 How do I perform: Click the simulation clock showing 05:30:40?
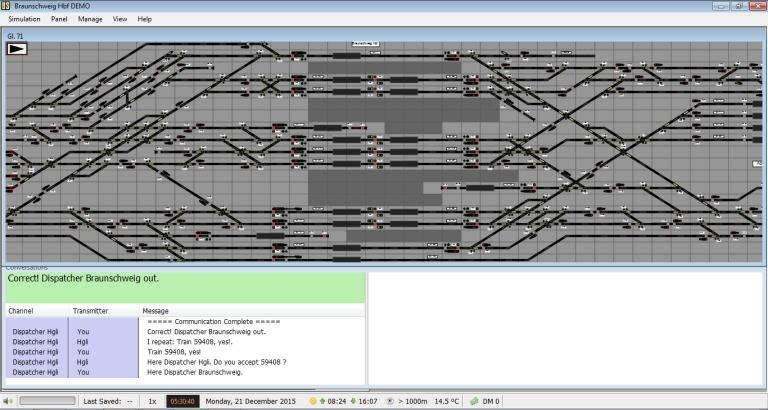click(182, 401)
